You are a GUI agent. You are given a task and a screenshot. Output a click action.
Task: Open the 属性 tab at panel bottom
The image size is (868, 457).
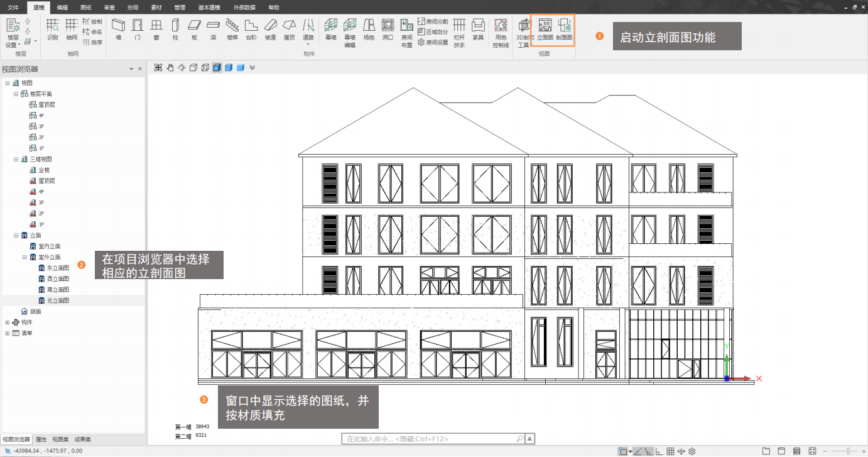click(x=41, y=439)
